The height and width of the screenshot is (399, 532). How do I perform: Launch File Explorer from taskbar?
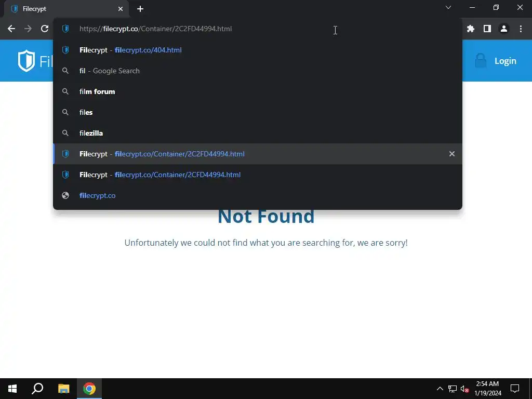coord(63,389)
